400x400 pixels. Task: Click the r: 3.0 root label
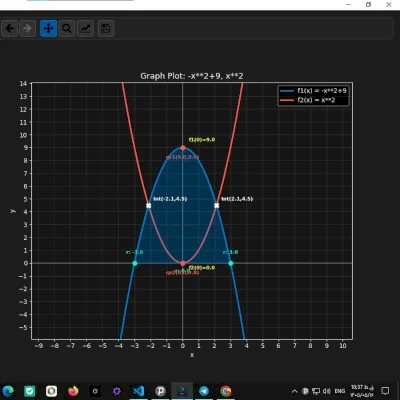[x=231, y=252]
